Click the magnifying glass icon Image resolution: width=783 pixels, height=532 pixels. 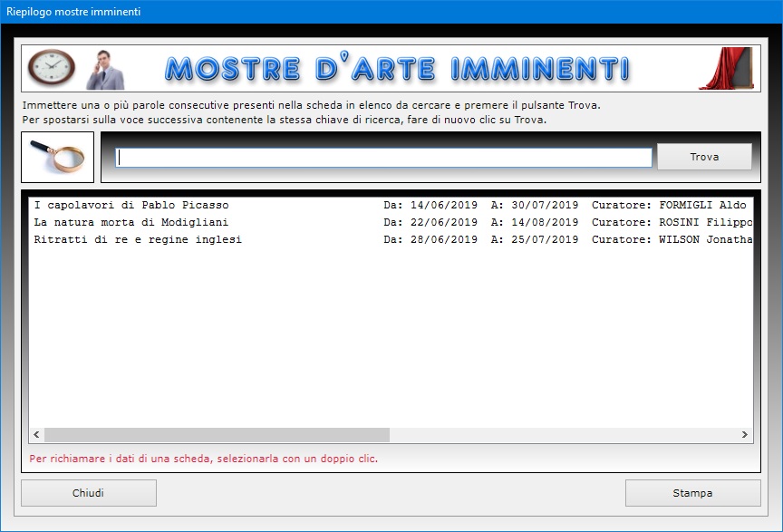click(x=57, y=157)
